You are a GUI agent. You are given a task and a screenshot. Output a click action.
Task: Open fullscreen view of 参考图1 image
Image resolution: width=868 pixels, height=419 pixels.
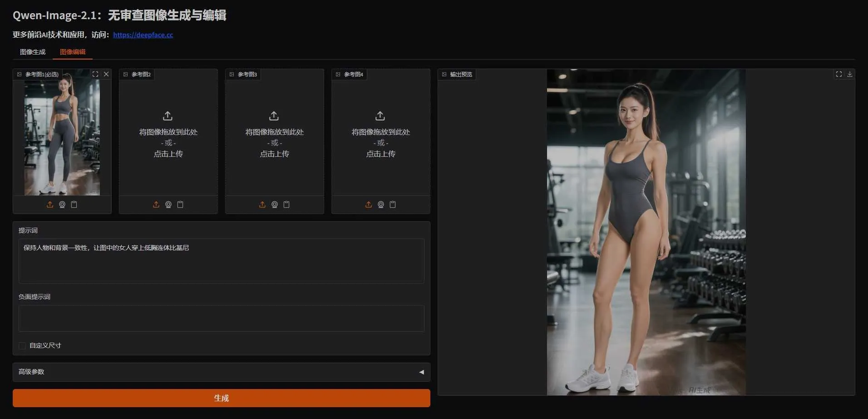tap(95, 74)
